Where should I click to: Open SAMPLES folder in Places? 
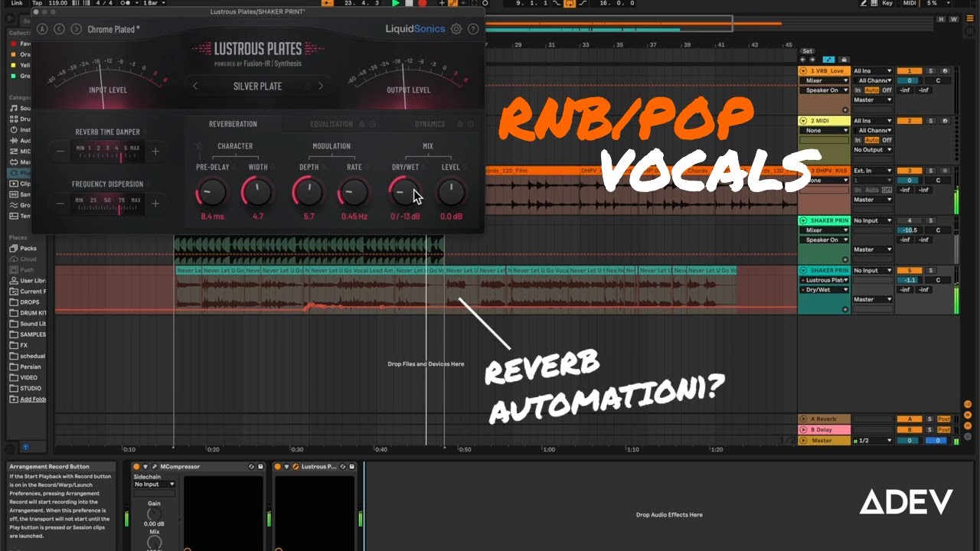pyautogui.click(x=28, y=334)
